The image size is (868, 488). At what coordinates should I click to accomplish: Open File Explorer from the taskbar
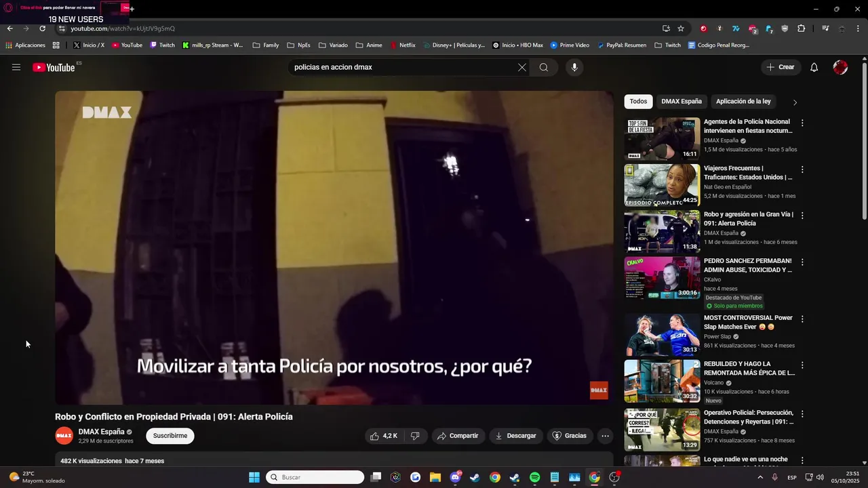[x=435, y=477]
